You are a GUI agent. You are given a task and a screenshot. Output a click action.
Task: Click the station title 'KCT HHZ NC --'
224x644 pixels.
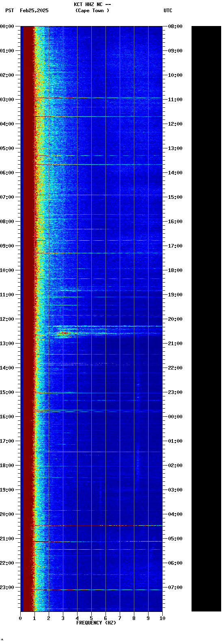coord(92,4)
